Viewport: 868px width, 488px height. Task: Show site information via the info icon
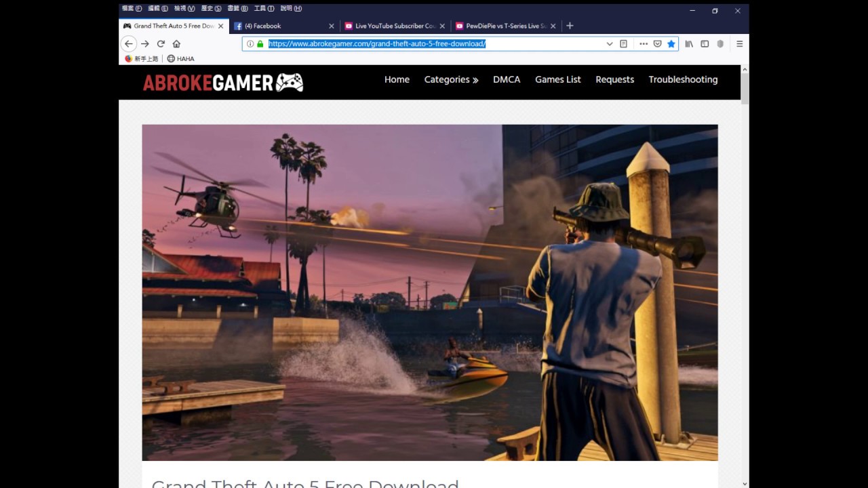pyautogui.click(x=250, y=43)
